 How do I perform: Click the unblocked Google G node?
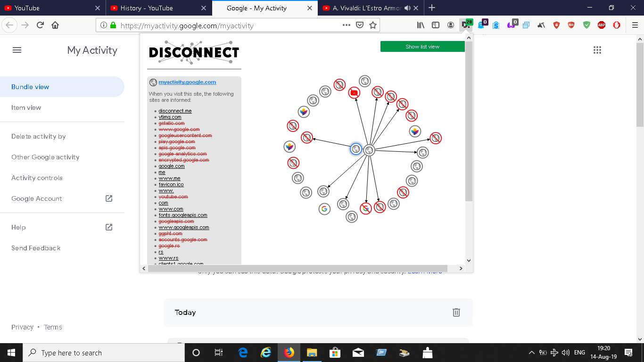pos(324,209)
